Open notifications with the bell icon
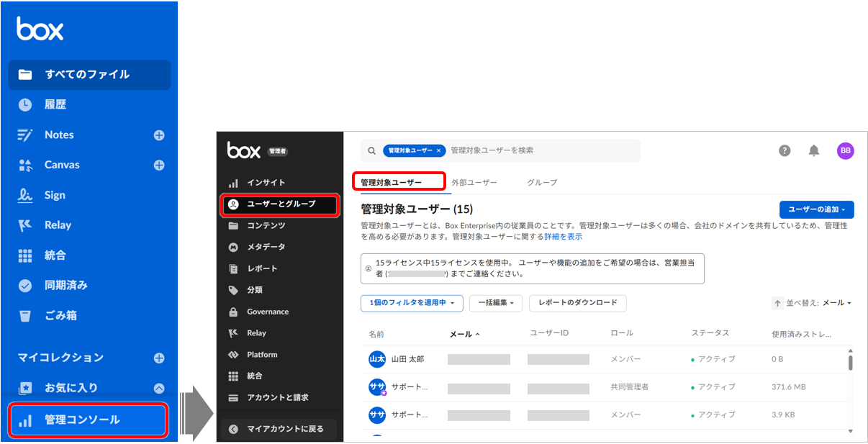The width and height of the screenshot is (868, 444). click(x=814, y=150)
